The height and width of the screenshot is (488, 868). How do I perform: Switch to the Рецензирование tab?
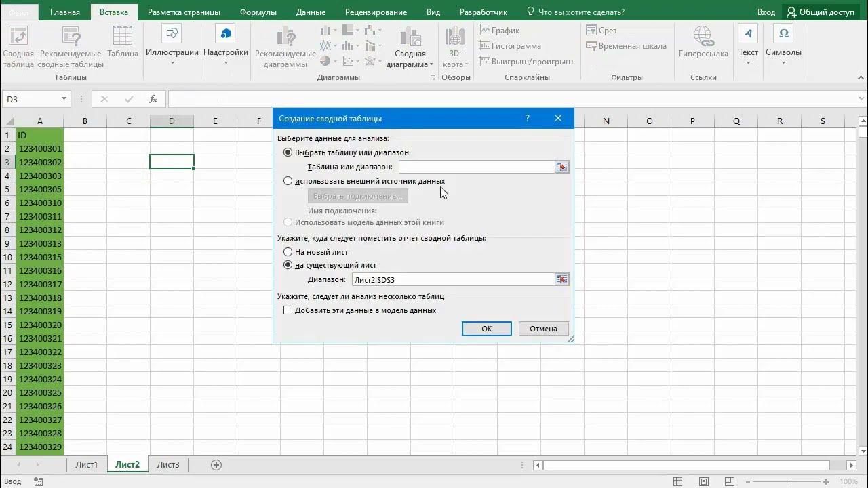point(376,12)
